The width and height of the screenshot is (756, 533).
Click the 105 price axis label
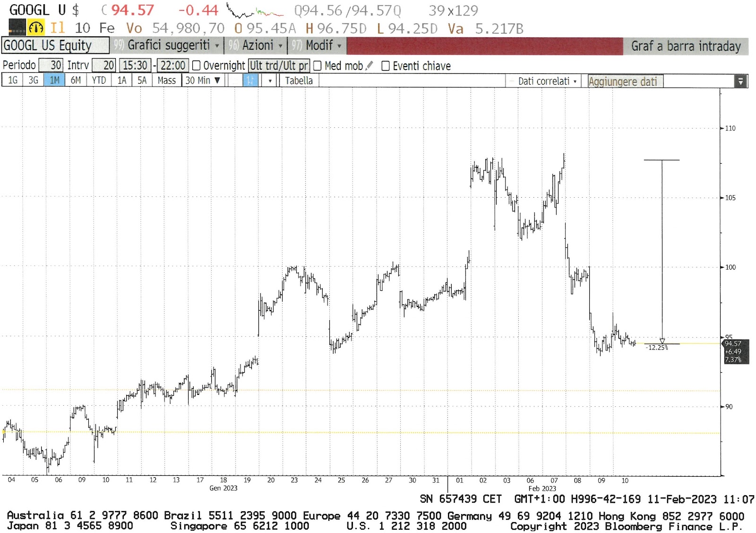[x=730, y=198]
